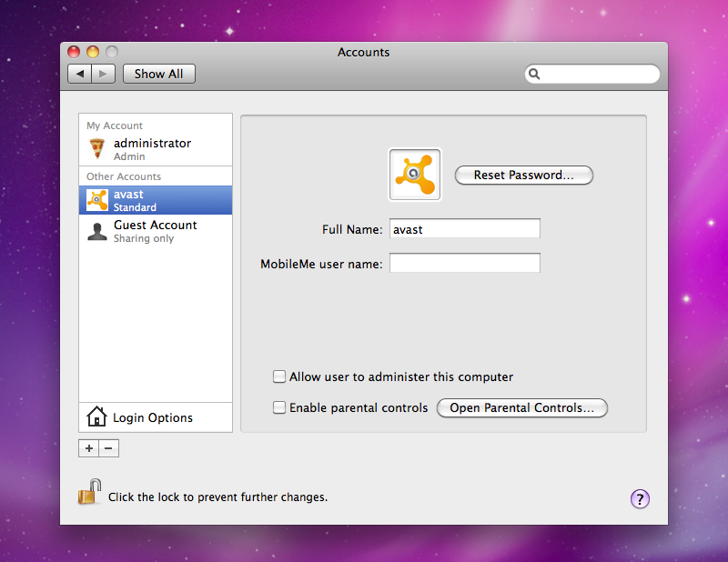This screenshot has width=728, height=562.
Task: Click the magnifying glass search icon
Action: click(534, 74)
